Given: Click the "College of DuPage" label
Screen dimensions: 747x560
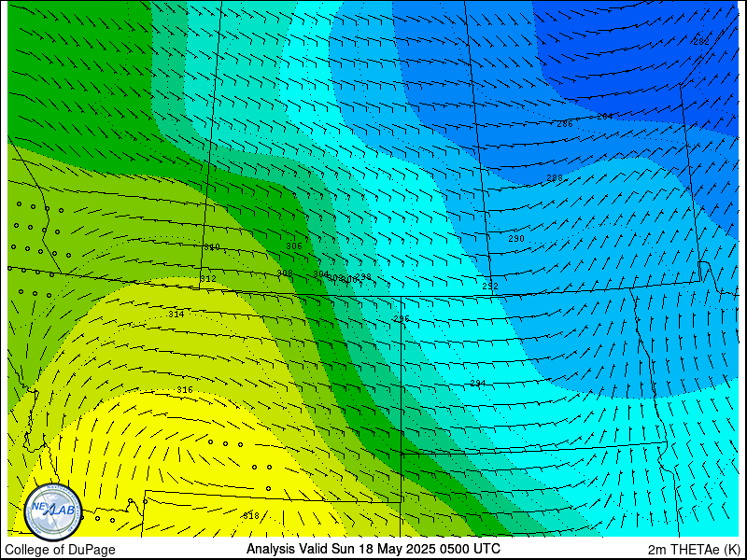Looking at the screenshot, I should coord(60,550).
